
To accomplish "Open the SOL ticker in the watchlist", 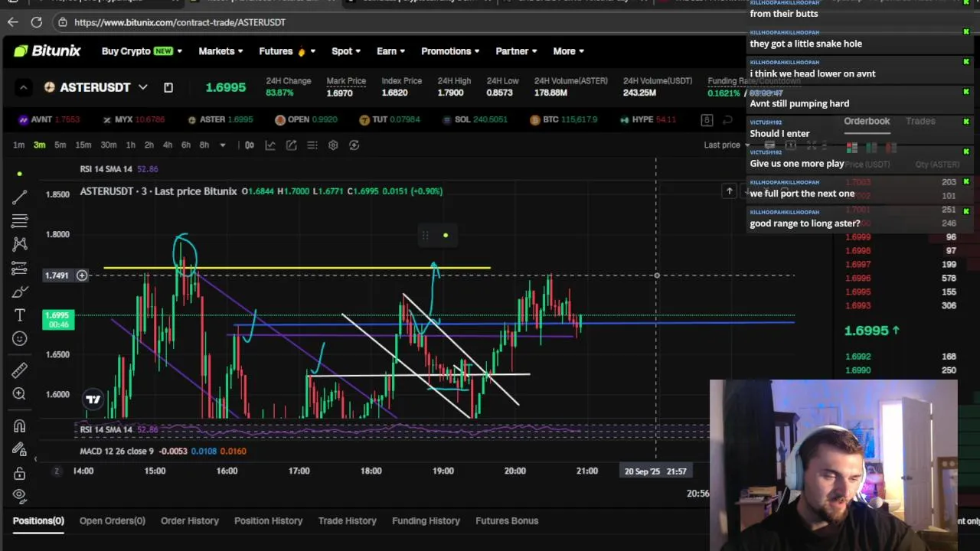I will pyautogui.click(x=475, y=119).
